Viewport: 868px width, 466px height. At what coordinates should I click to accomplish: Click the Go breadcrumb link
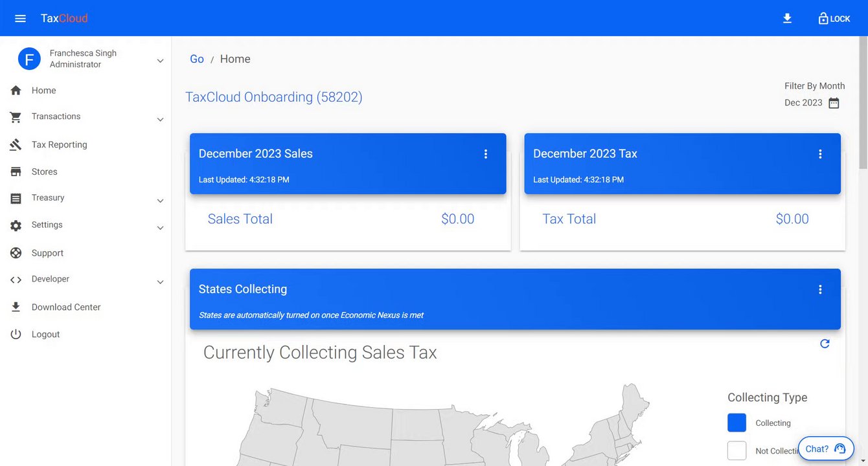point(197,59)
